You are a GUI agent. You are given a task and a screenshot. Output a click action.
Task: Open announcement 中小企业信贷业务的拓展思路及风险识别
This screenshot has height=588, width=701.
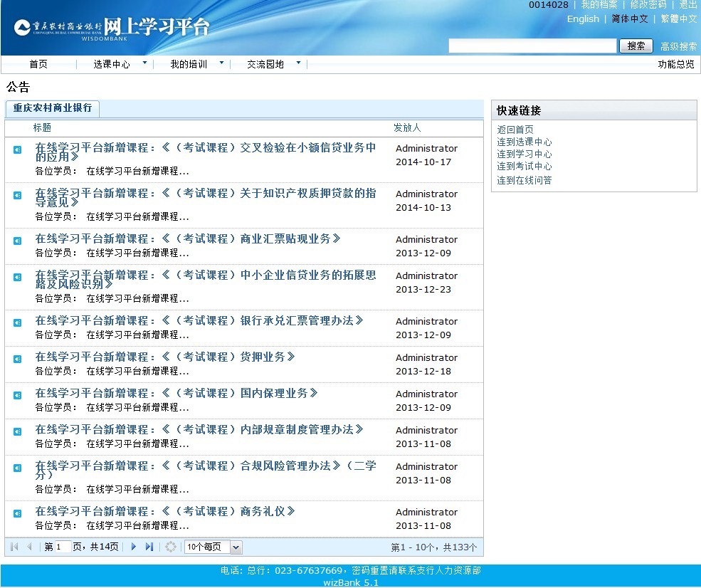click(206, 280)
